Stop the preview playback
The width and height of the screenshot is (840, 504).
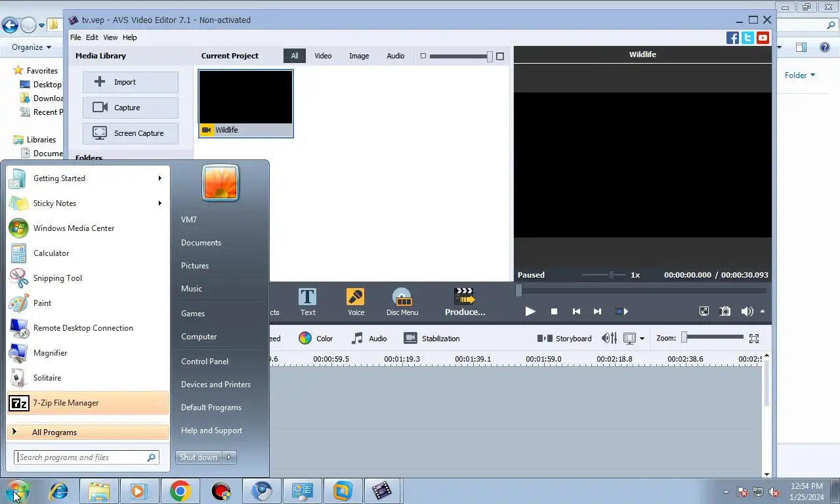click(x=554, y=312)
